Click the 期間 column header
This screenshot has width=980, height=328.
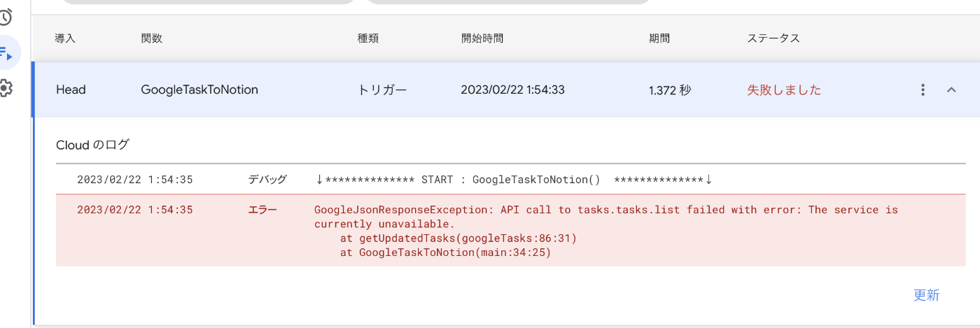(x=659, y=38)
